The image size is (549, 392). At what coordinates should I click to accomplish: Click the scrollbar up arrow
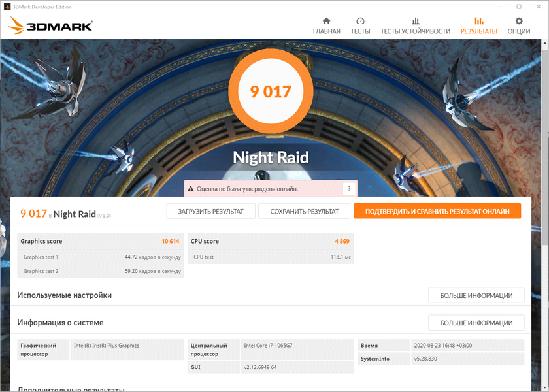coord(545,43)
